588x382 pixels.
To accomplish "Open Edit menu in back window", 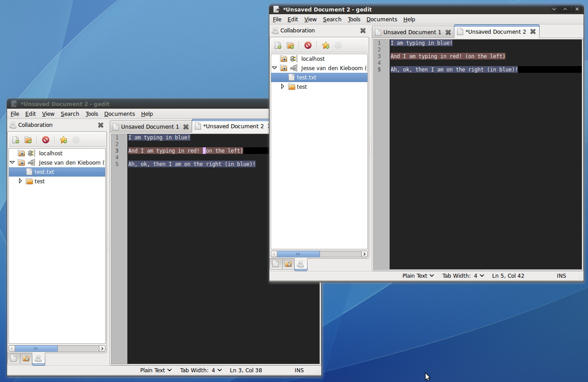I will click(x=31, y=114).
